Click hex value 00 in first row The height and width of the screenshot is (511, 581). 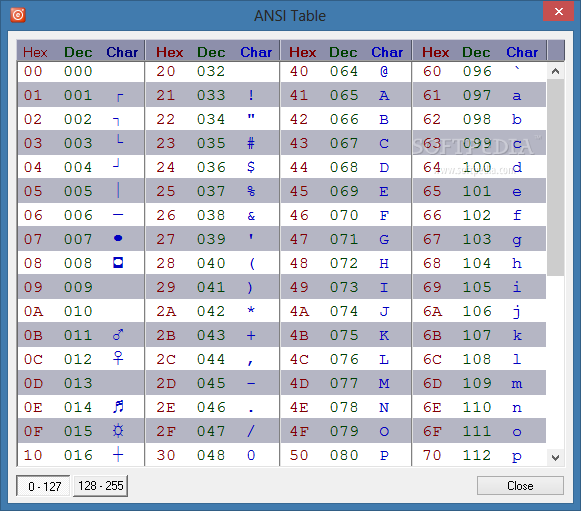pyautogui.click(x=33, y=71)
